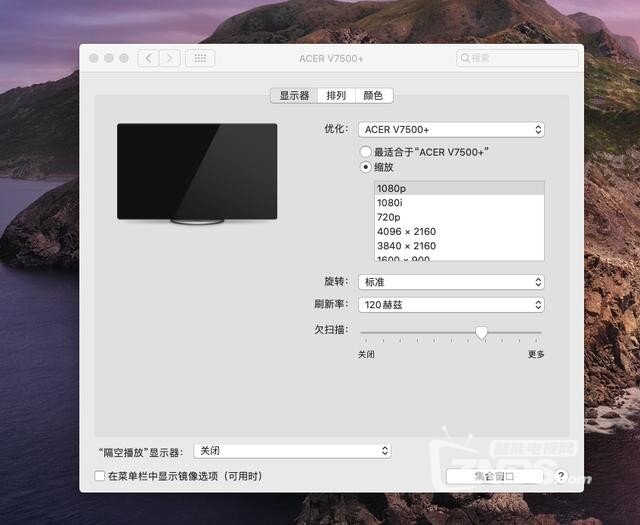The image size is (640, 525).
Task: Go forward with the right chevron button
Action: (169, 58)
